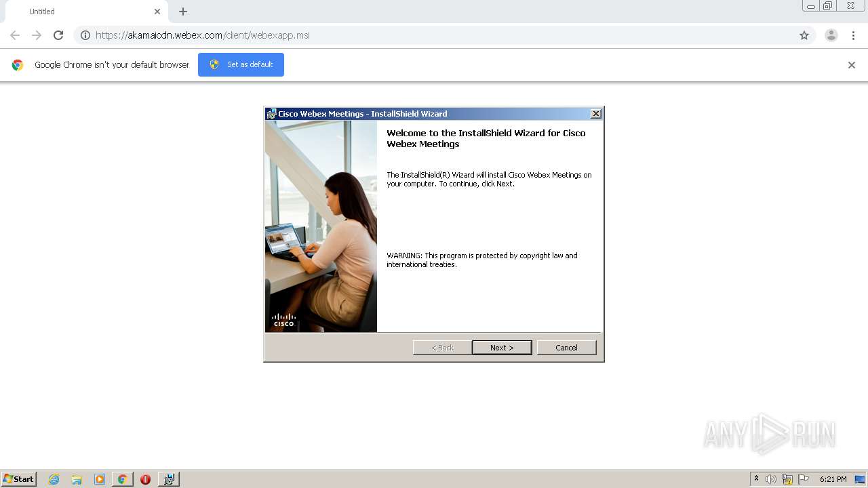Open the Windows Start menu

pyautogui.click(x=19, y=479)
